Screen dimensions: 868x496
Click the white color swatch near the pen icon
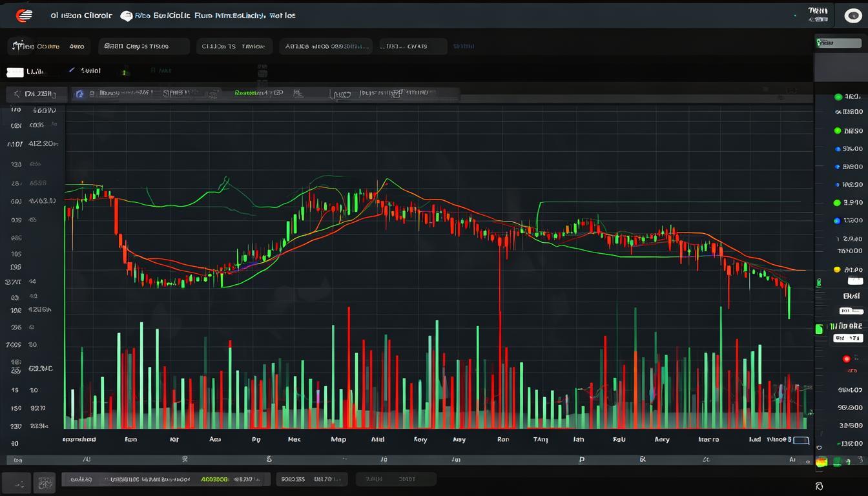pos(15,72)
